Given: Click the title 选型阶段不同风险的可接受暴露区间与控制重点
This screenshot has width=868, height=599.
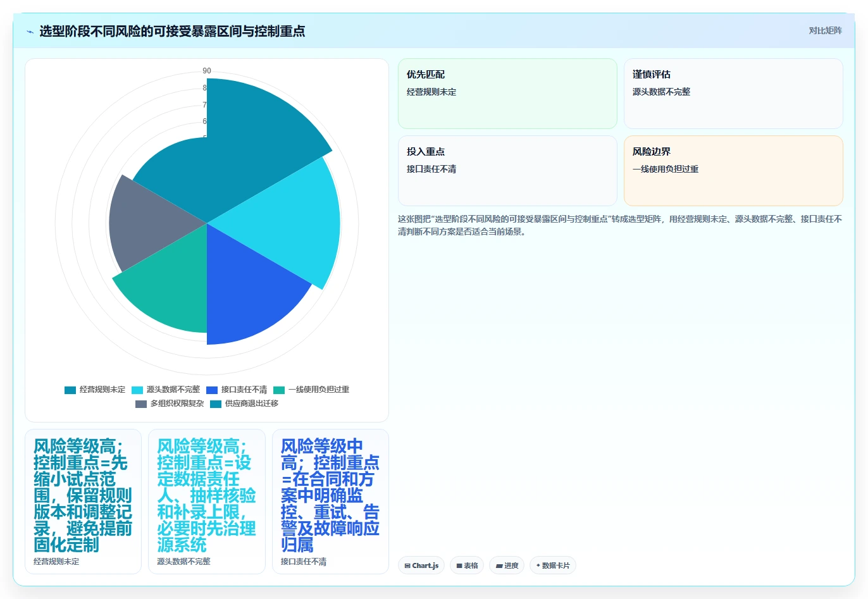Looking at the screenshot, I should 172,31.
